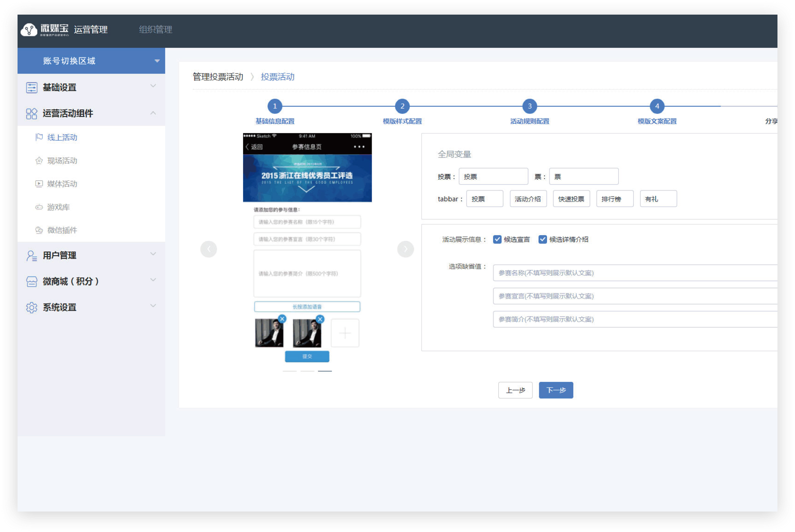Toggle the 候选详情介绍 checkbox
The height and width of the screenshot is (532, 795).
[x=543, y=240]
